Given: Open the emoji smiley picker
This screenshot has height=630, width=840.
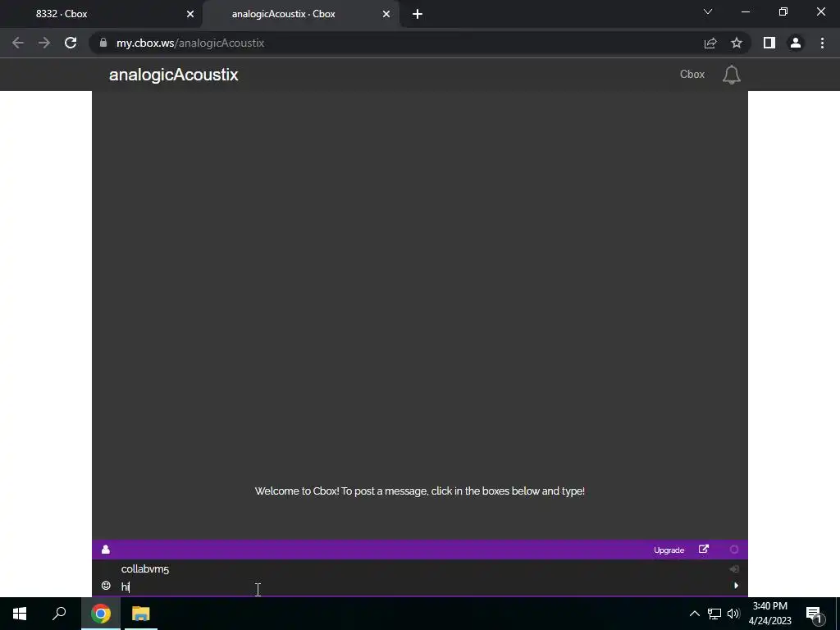Looking at the screenshot, I should 106,586.
